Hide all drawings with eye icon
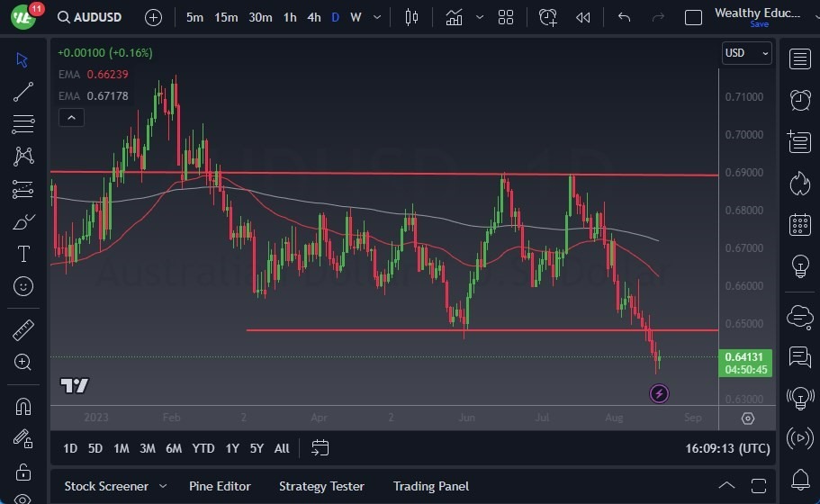This screenshot has height=504, width=820. [x=23, y=499]
